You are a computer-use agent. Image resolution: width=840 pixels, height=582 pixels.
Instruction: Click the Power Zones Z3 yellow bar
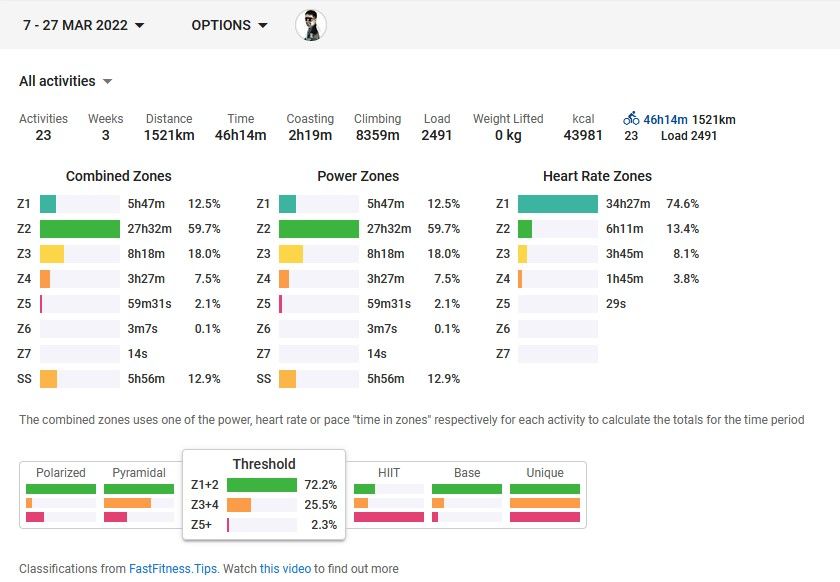[291, 254]
